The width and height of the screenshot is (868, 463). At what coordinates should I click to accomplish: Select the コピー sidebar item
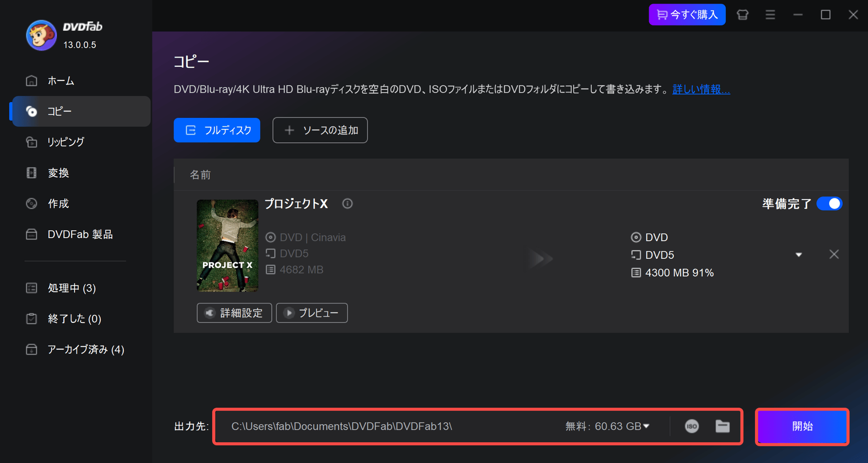[81, 111]
